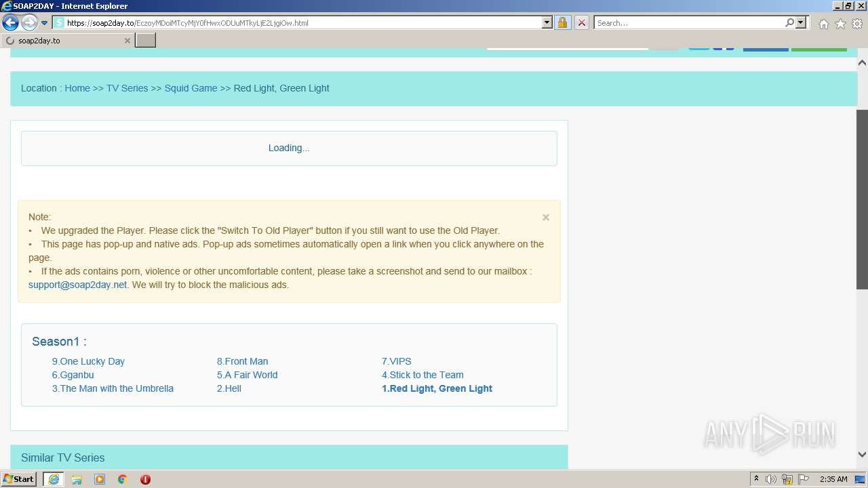
Task: Open the Favorites star icon
Action: [x=840, y=24]
